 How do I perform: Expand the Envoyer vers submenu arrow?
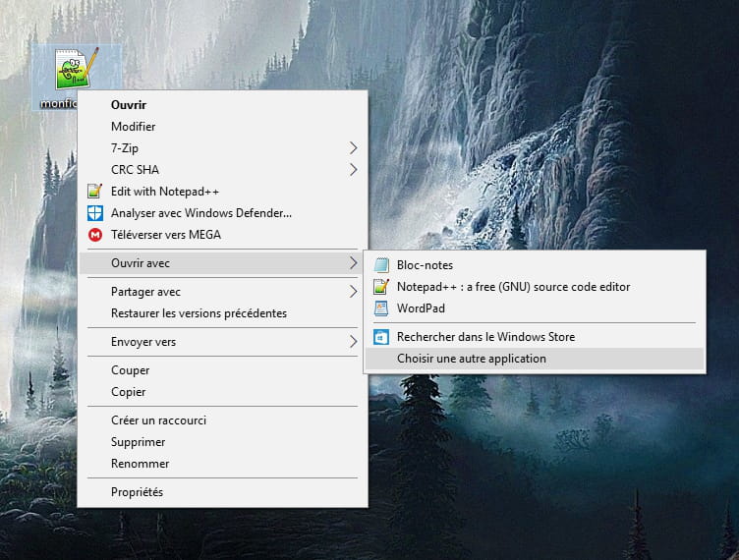pos(353,342)
